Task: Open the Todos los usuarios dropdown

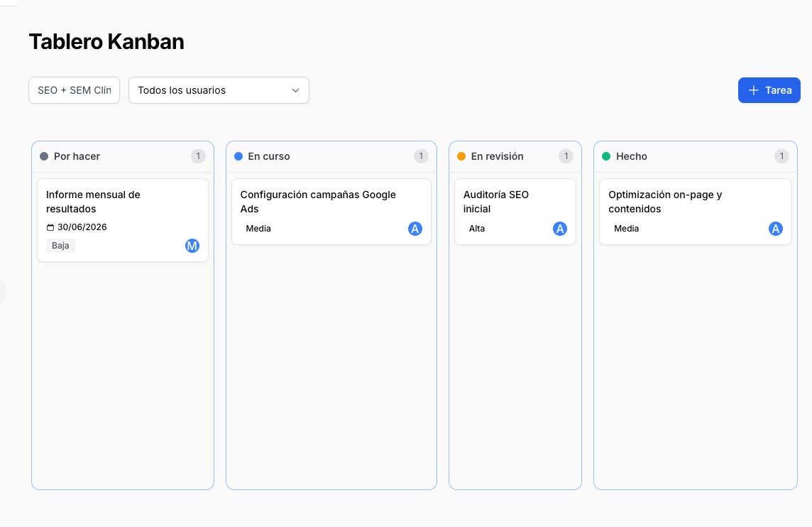Action: coord(219,90)
